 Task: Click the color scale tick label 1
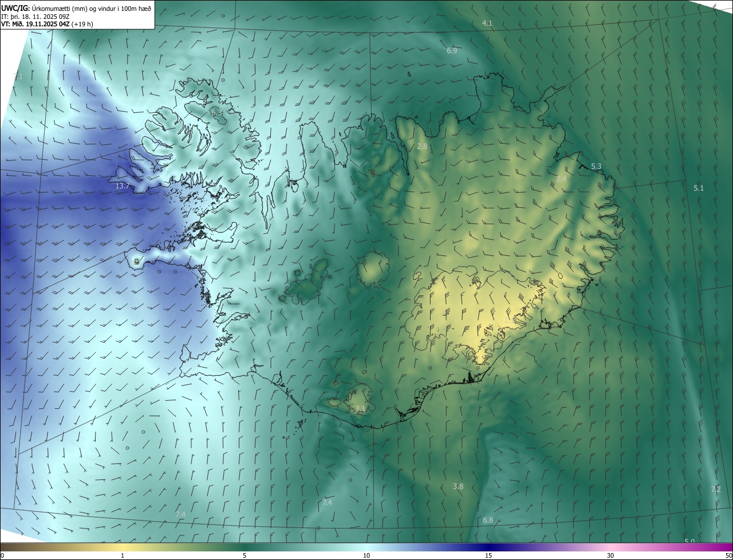(x=123, y=556)
